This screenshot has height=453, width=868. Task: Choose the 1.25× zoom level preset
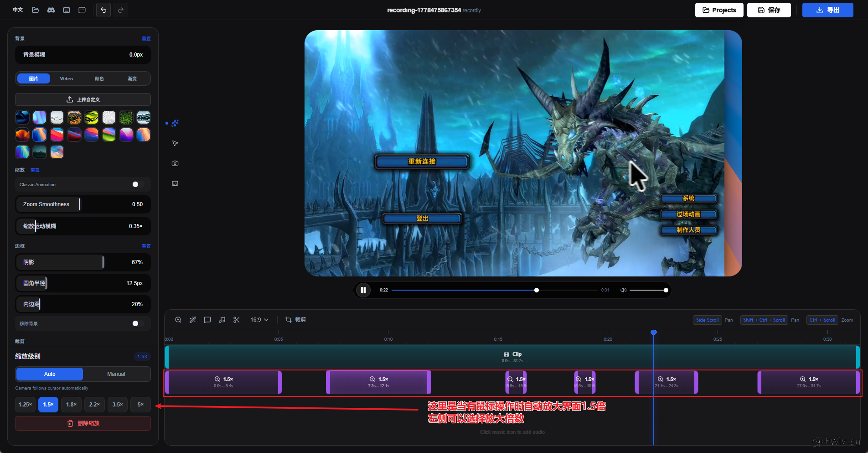pyautogui.click(x=25, y=405)
